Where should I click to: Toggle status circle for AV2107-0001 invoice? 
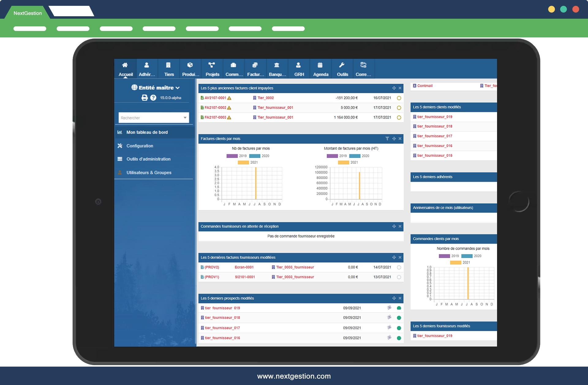click(x=399, y=98)
